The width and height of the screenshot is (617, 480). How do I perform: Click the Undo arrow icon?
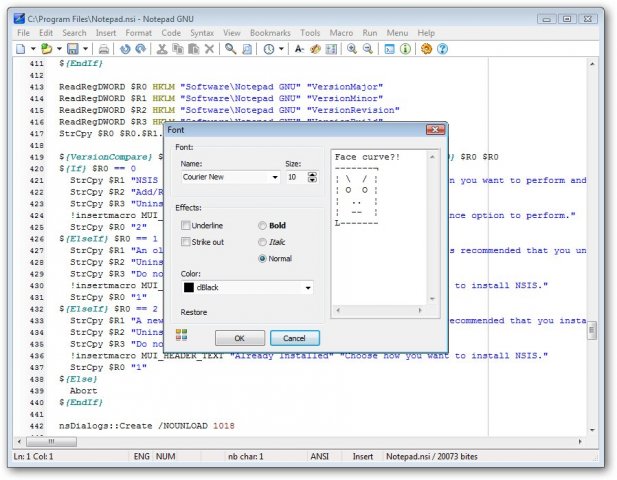(x=125, y=48)
